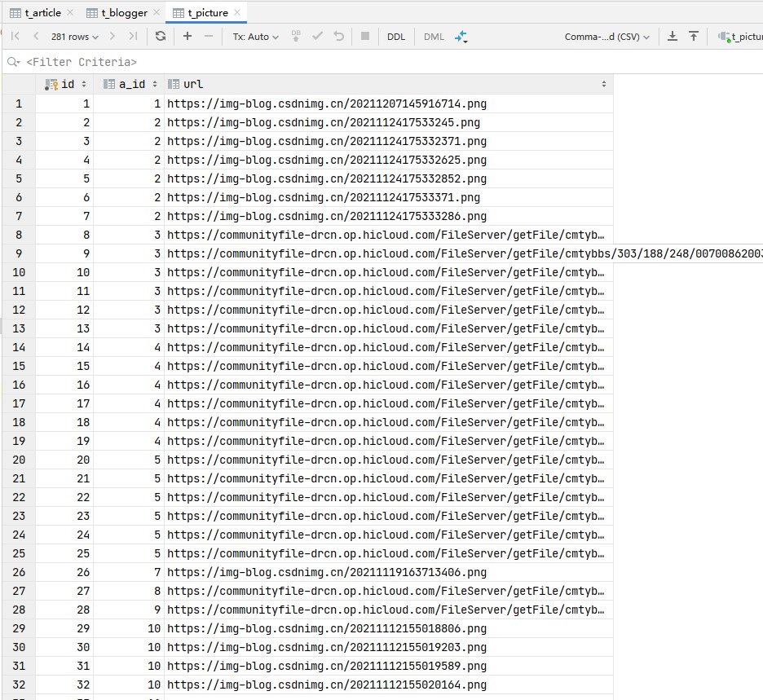Click the export data download icon
Viewport: 763px width, 700px height.
pyautogui.click(x=672, y=36)
